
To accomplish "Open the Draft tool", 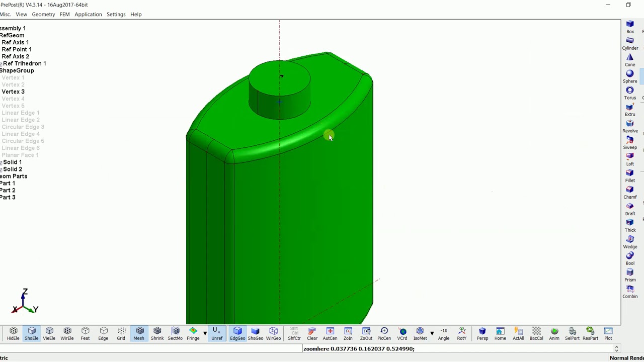I will 630,209.
